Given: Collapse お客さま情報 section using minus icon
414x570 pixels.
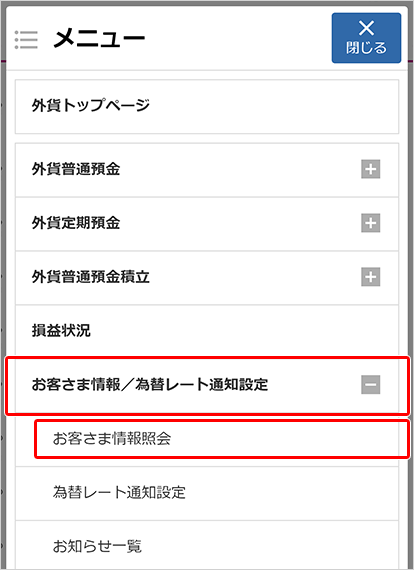Looking at the screenshot, I should [x=370, y=385].
